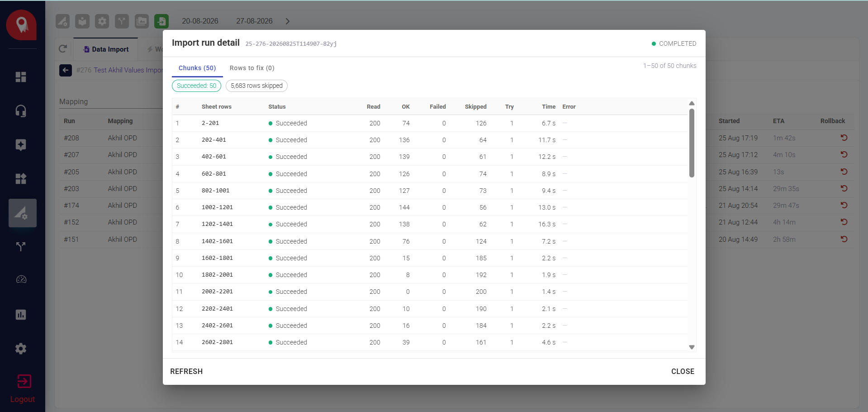Image resolution: width=868 pixels, height=412 pixels.
Task: Open the speedometer icon in the sidebar
Action: tap(21, 280)
